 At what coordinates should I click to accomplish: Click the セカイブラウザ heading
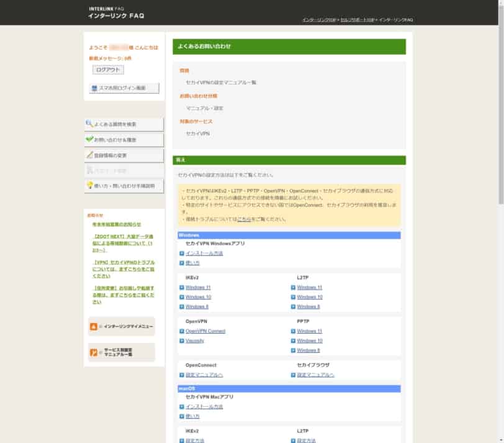click(x=313, y=365)
